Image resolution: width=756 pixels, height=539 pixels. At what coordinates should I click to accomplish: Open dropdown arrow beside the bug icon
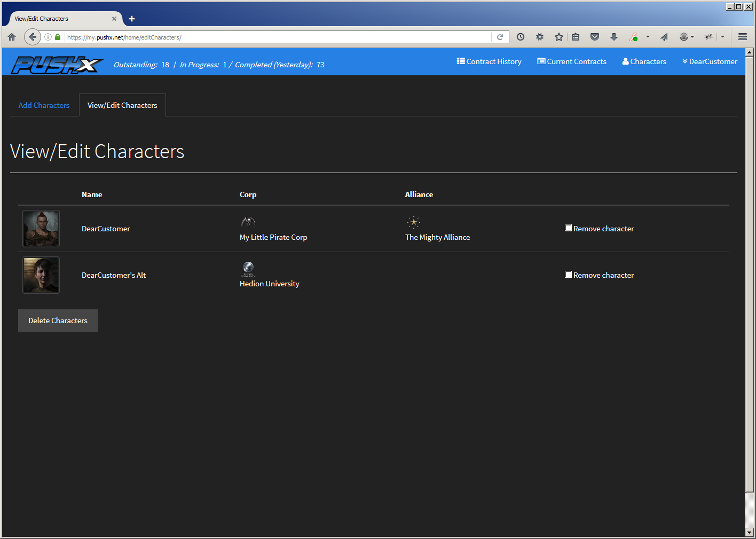tap(722, 37)
